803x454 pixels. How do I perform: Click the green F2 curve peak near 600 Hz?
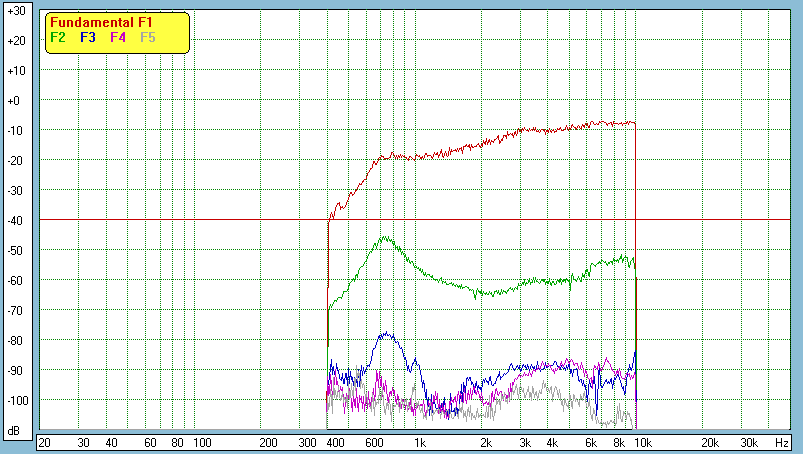click(x=384, y=238)
